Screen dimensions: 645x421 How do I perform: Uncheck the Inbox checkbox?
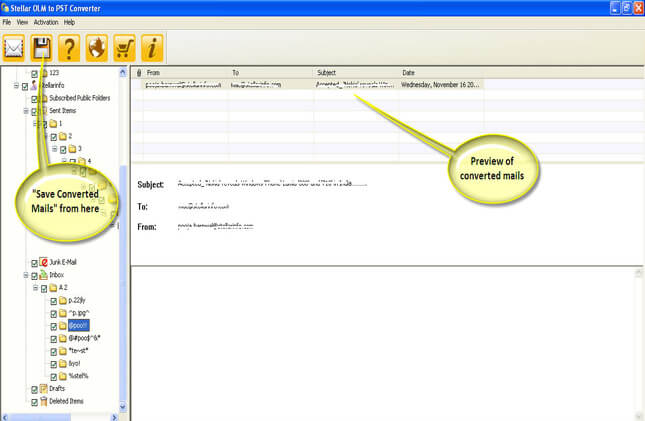tap(35, 276)
